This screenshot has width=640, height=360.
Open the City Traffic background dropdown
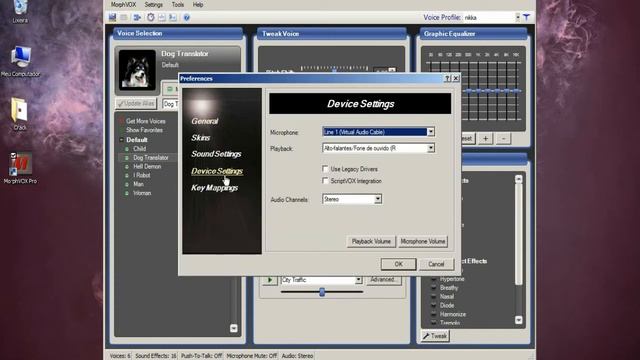(x=358, y=280)
